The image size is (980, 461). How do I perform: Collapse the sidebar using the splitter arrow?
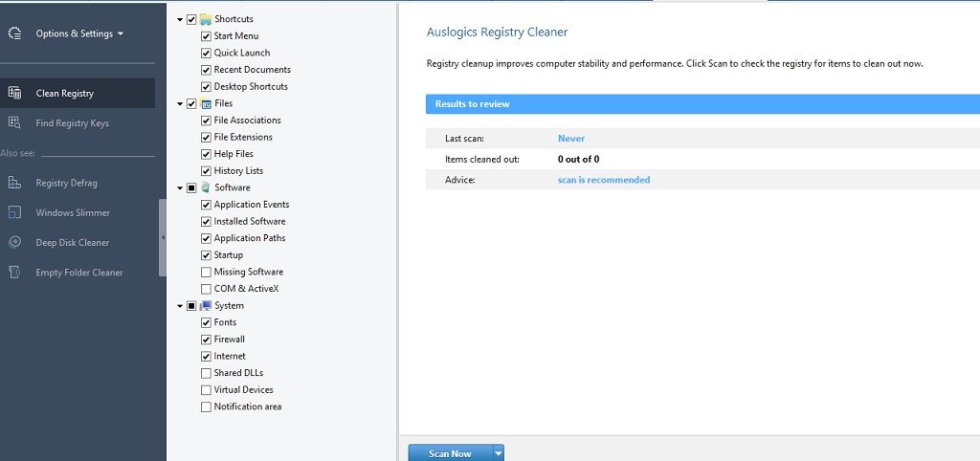pyautogui.click(x=163, y=237)
